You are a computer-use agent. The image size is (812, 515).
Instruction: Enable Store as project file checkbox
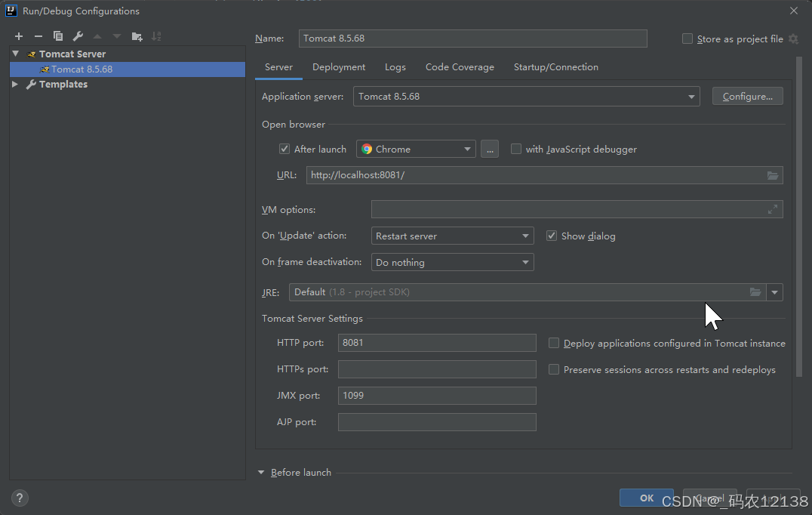[x=687, y=39]
